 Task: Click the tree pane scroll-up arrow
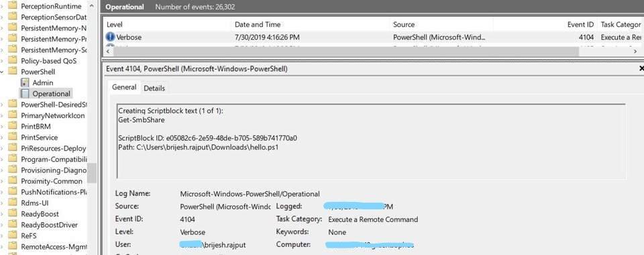click(x=92, y=6)
